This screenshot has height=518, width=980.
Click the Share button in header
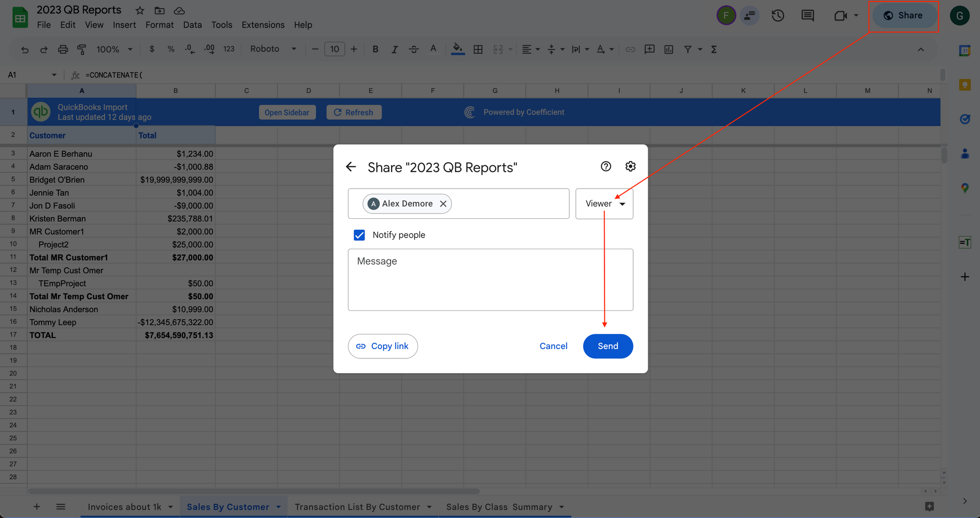point(904,16)
